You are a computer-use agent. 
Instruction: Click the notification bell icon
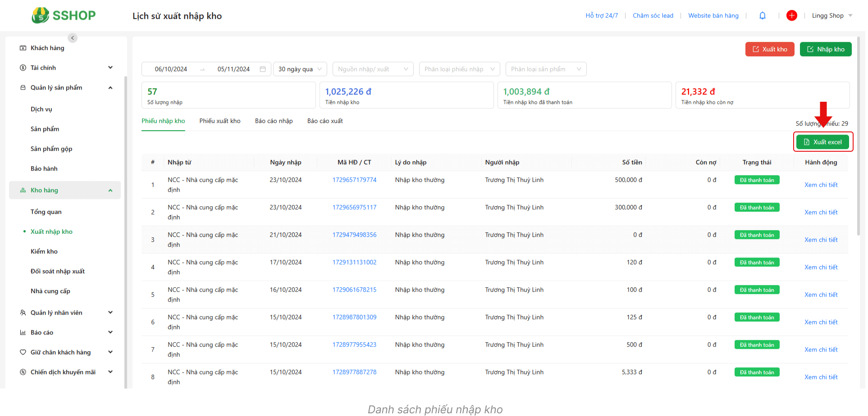762,16
